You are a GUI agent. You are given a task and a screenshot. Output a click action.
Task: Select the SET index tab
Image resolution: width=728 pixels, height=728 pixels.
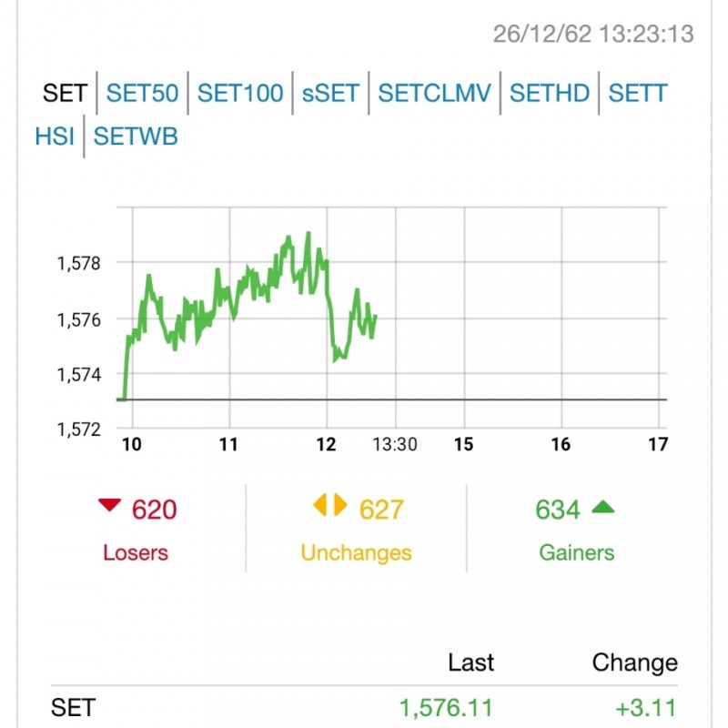pos(65,93)
